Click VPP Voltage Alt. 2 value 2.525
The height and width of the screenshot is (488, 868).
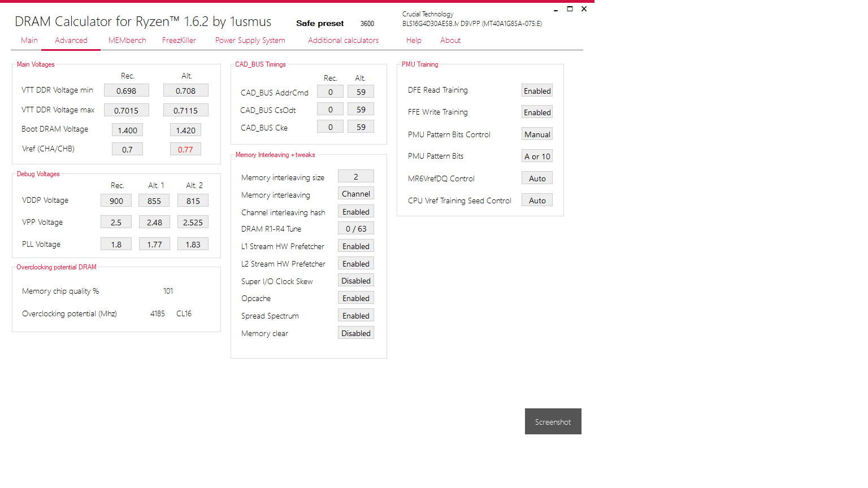click(193, 222)
